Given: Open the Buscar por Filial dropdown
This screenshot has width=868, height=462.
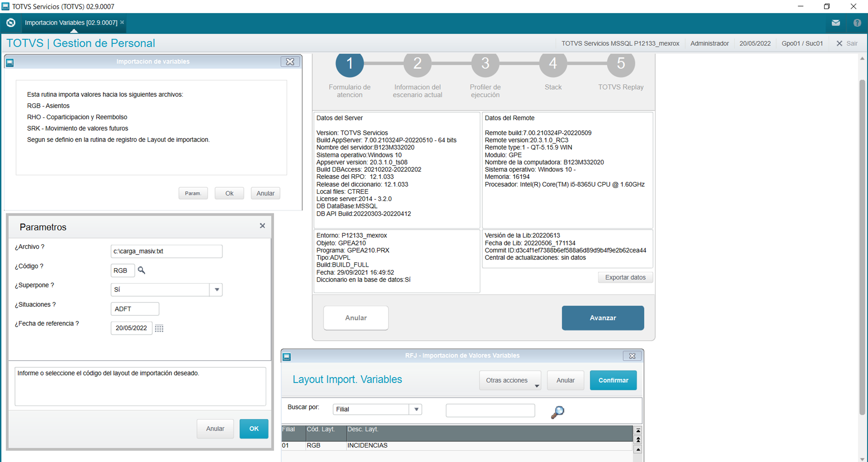Looking at the screenshot, I should point(416,409).
